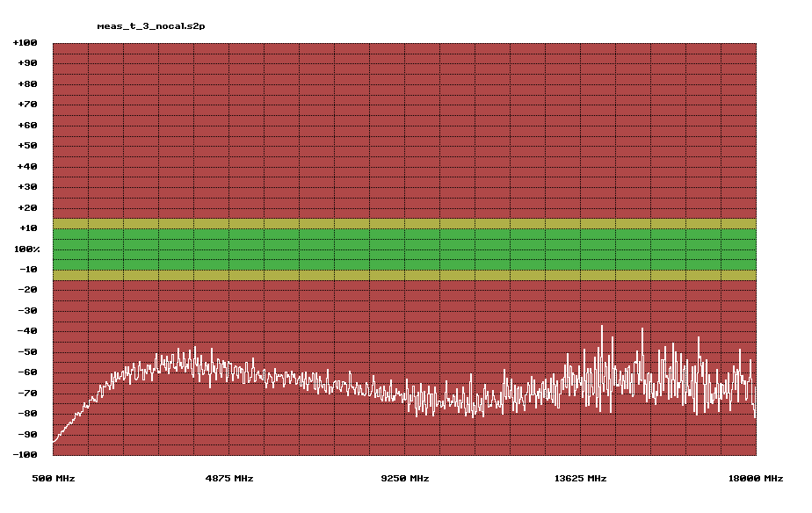Select the +100 y-axis label
The width and height of the screenshot is (812, 513).
[x=25, y=43]
